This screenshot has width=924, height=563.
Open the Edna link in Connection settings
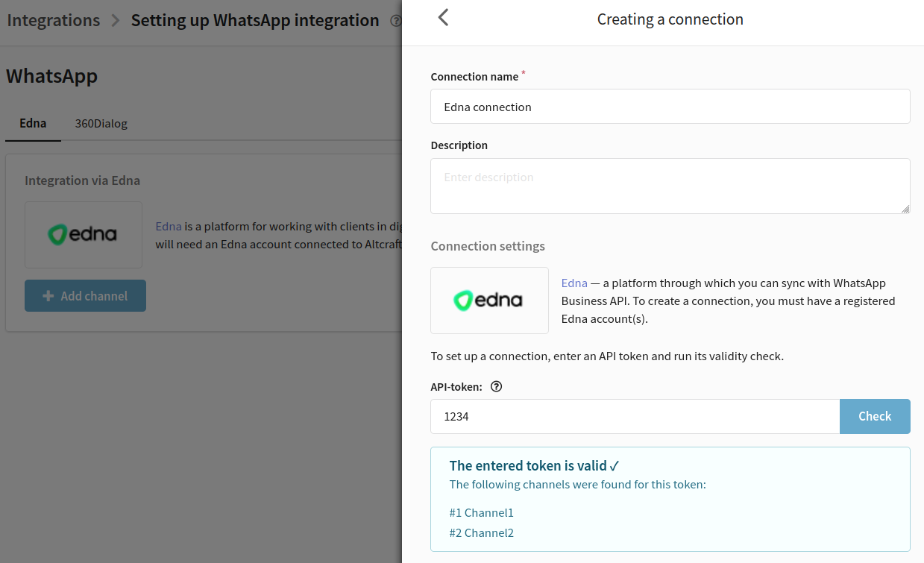point(574,283)
